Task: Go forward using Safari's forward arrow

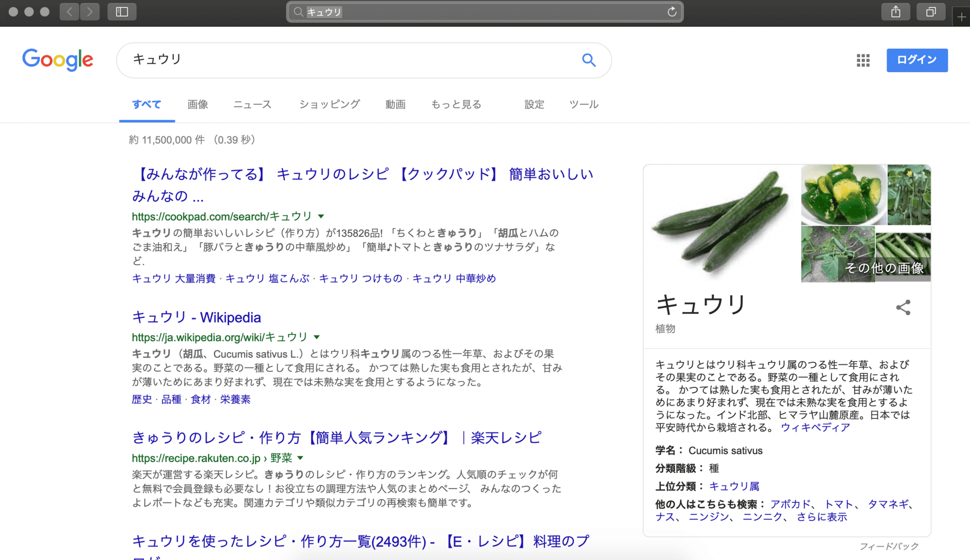Action: (90, 11)
